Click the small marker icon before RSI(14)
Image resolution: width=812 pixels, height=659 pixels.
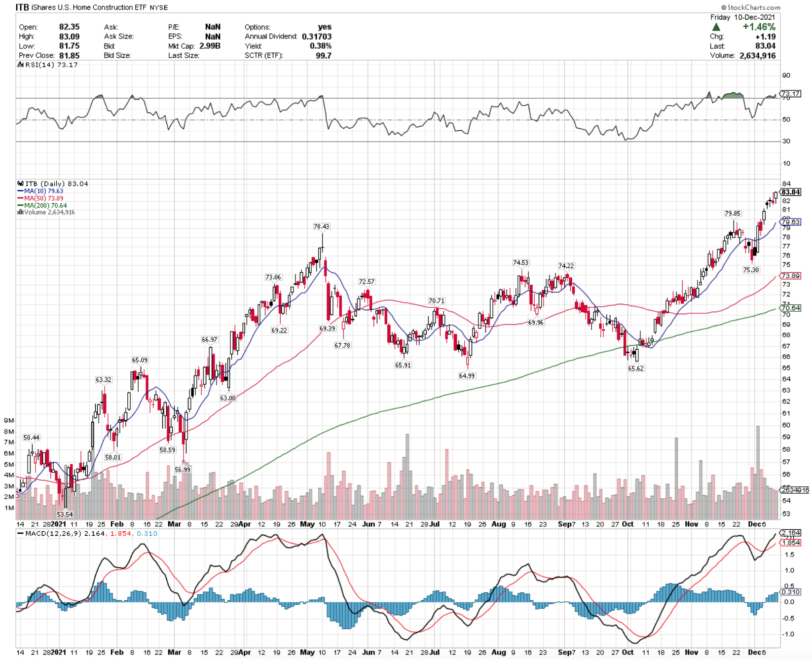pyautogui.click(x=20, y=65)
